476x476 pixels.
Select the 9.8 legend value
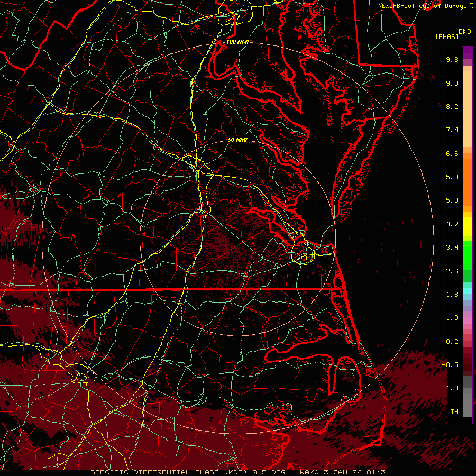point(452,59)
